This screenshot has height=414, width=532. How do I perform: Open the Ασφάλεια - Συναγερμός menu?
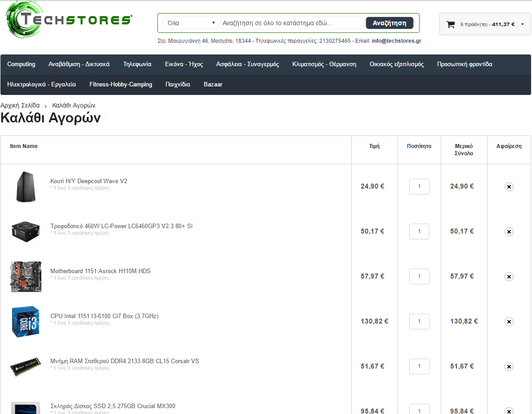click(x=248, y=64)
